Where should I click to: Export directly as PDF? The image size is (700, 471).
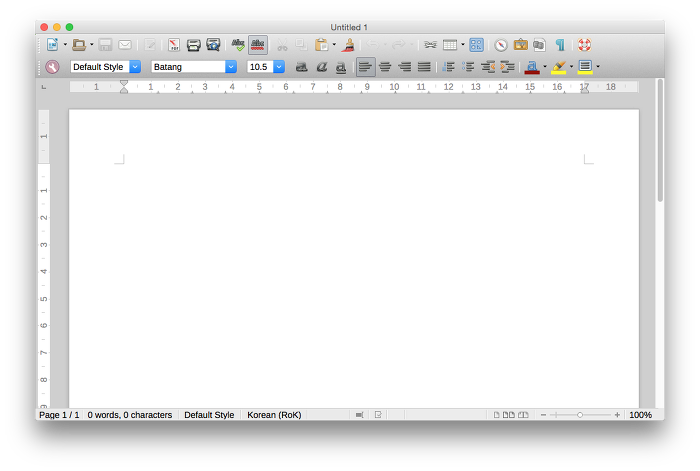click(174, 45)
